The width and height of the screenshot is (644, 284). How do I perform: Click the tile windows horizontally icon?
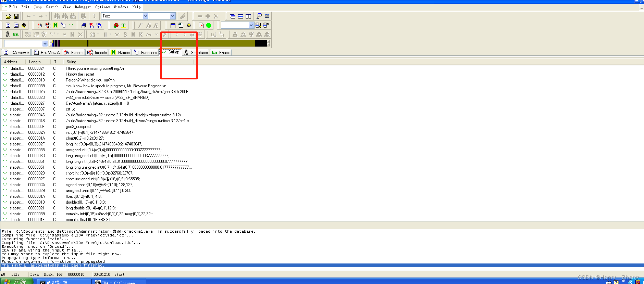(x=240, y=16)
